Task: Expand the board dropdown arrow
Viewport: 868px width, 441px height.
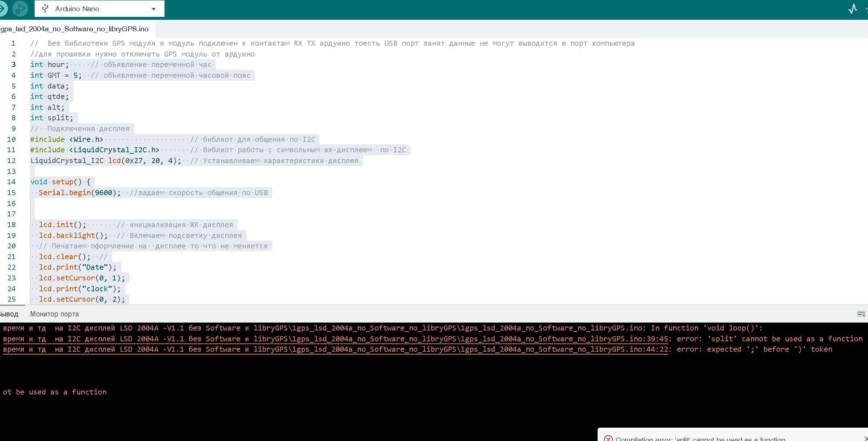Action: [154, 9]
